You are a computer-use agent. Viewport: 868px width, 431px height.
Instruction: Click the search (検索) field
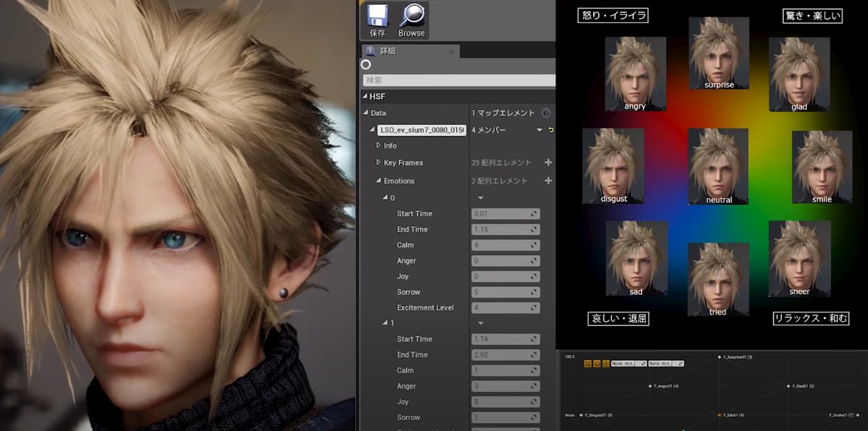tap(459, 80)
